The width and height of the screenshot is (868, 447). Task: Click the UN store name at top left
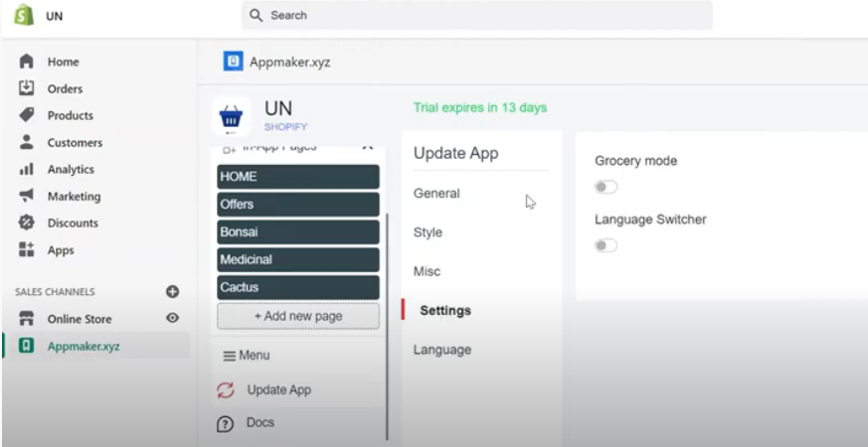[x=55, y=16]
